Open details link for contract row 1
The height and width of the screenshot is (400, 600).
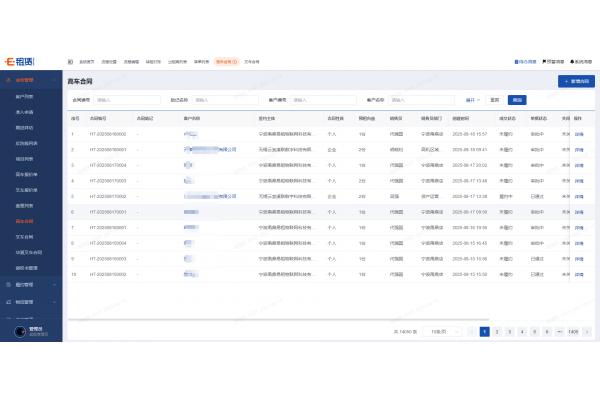579,133
